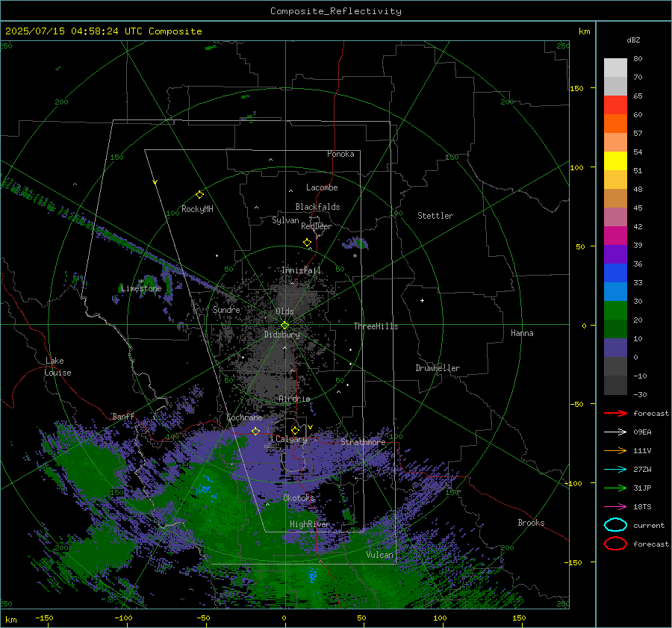Click the Calgary city label
Image resolution: width=672 pixels, height=628 pixels.
click(x=291, y=439)
